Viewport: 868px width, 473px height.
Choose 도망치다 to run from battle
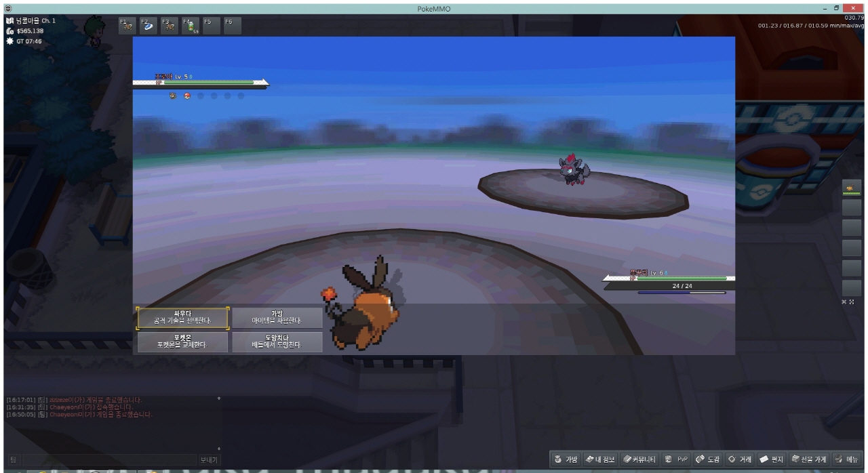click(277, 342)
